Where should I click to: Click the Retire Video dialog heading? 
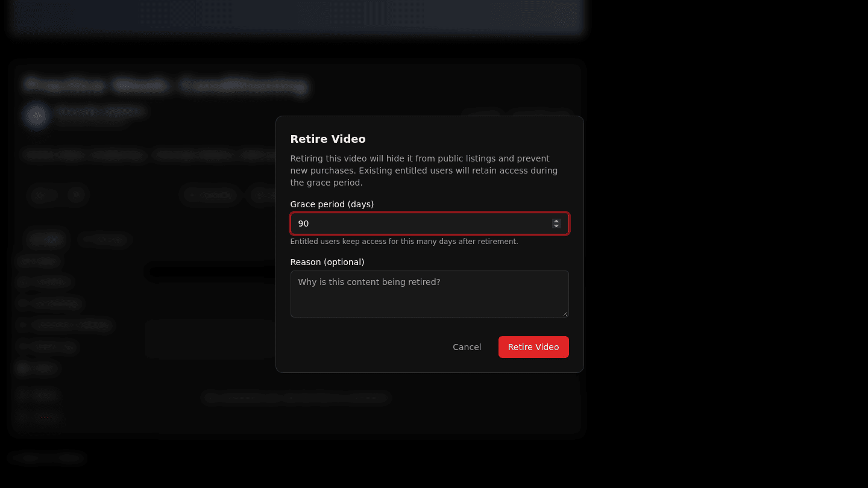coord(328,139)
